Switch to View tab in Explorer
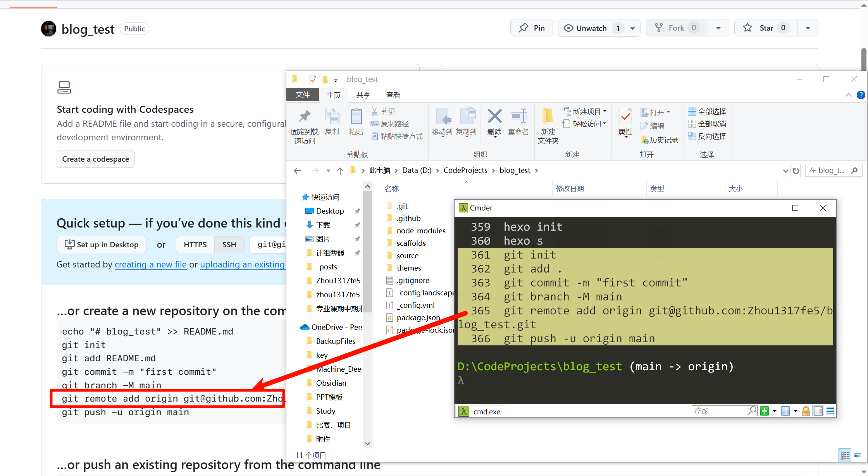The image size is (868, 476). tap(393, 95)
